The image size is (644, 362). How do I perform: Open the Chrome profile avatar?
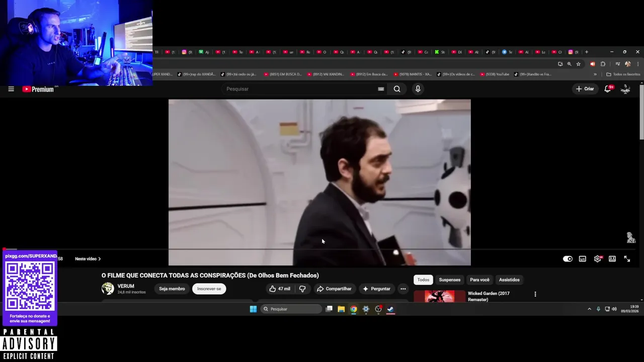627,64
